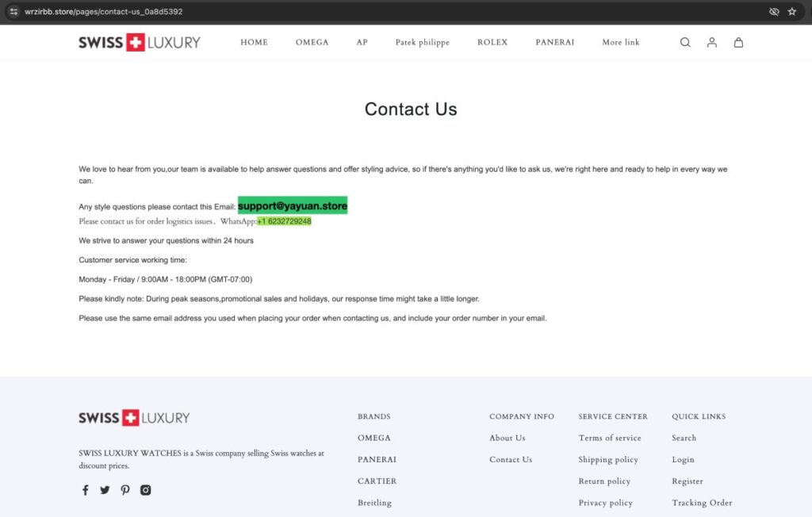Viewport: 812px width, 517px height.
Task: Open the Instagram icon in the footer
Action: tap(146, 490)
